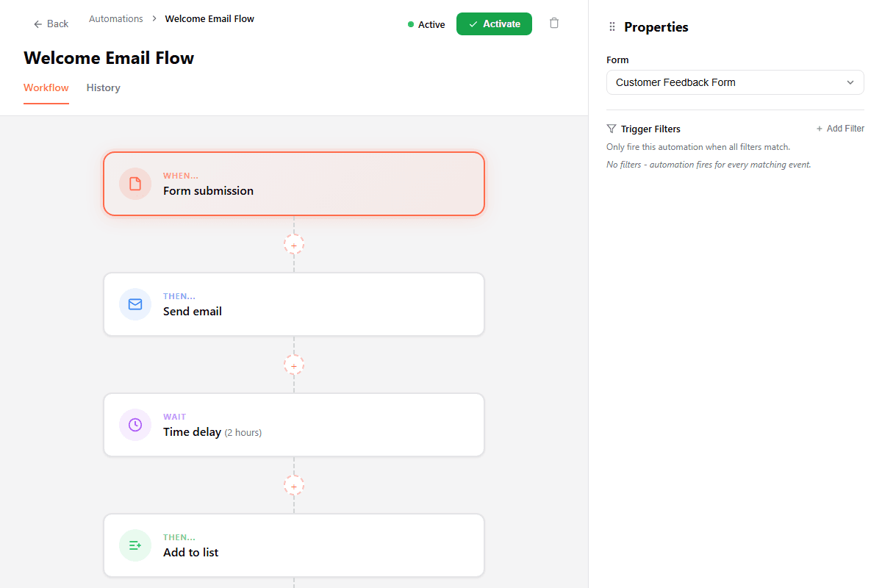Image resolution: width=882 pixels, height=588 pixels.
Task: Click the Properties panel drag handle icon
Action: click(612, 26)
